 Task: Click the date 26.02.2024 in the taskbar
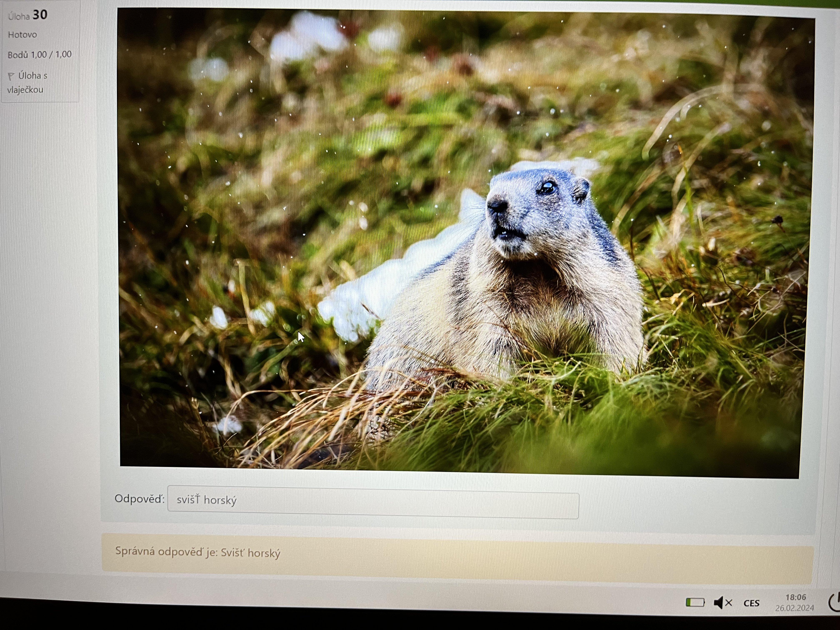point(794,608)
